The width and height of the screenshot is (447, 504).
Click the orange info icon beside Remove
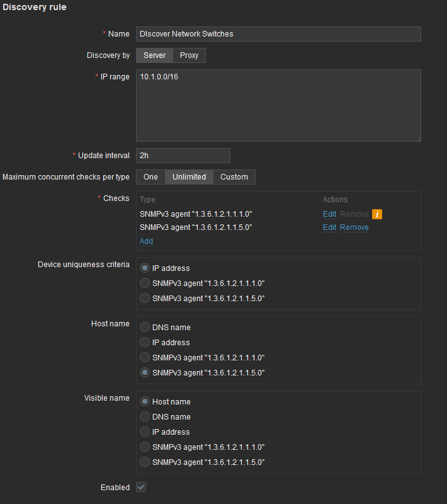[377, 214]
